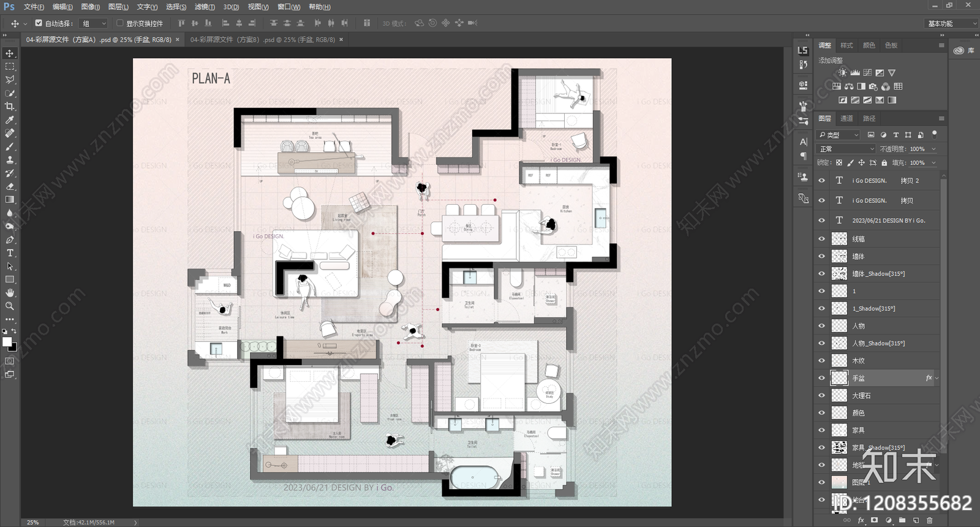Toggle visibility of the 人物 layer
The width and height of the screenshot is (980, 527).
point(822,326)
